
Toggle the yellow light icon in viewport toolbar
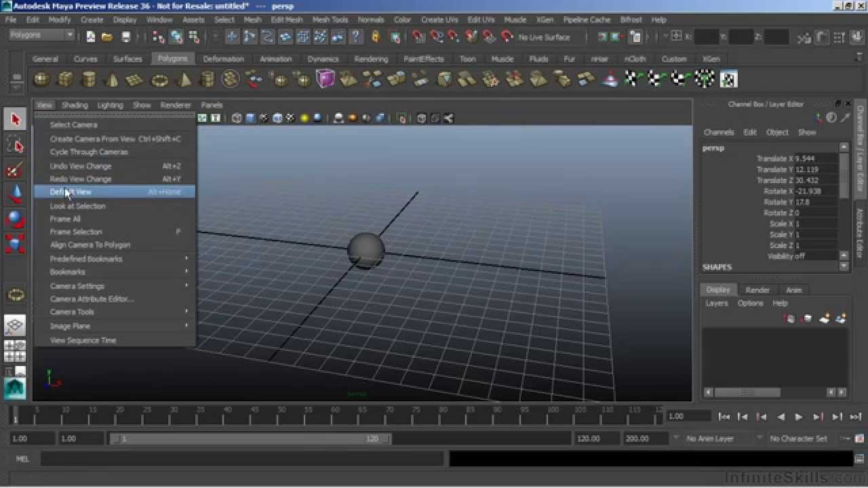pyautogui.click(x=304, y=119)
